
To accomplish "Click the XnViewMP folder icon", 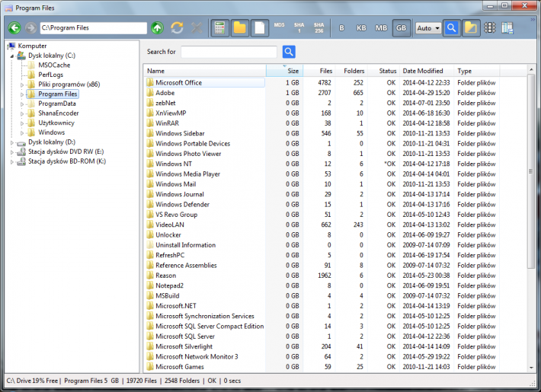I will pyautogui.click(x=150, y=113).
